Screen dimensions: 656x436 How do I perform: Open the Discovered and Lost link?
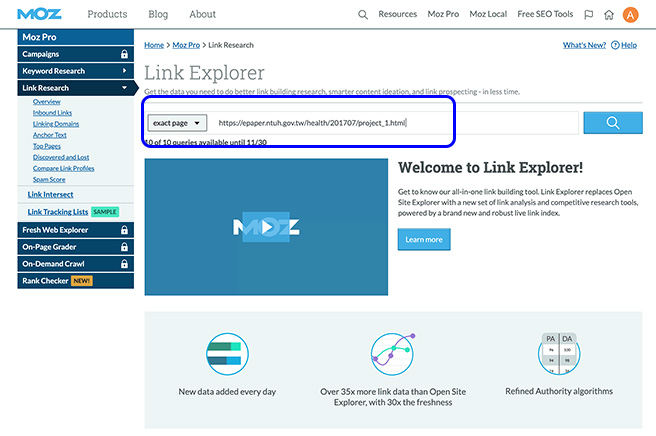[x=61, y=157]
